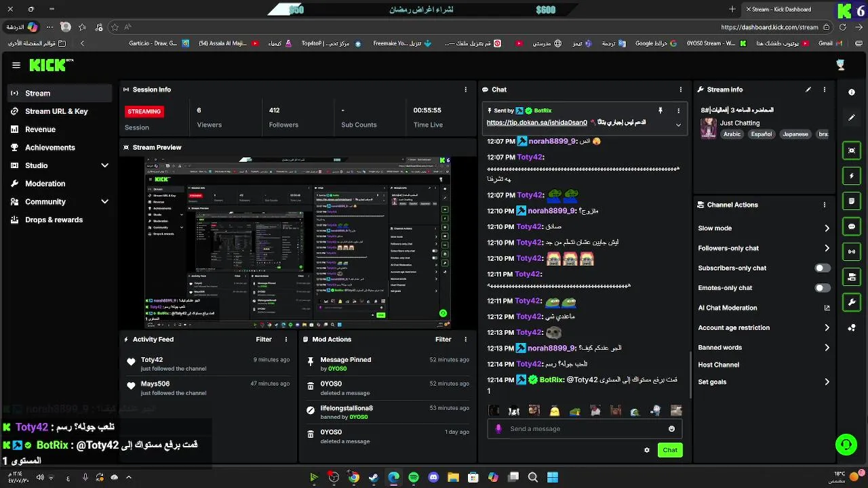This screenshot has width=868, height=488.
Task: Click the three-dots cluster icon in rail
Action: click(852, 328)
